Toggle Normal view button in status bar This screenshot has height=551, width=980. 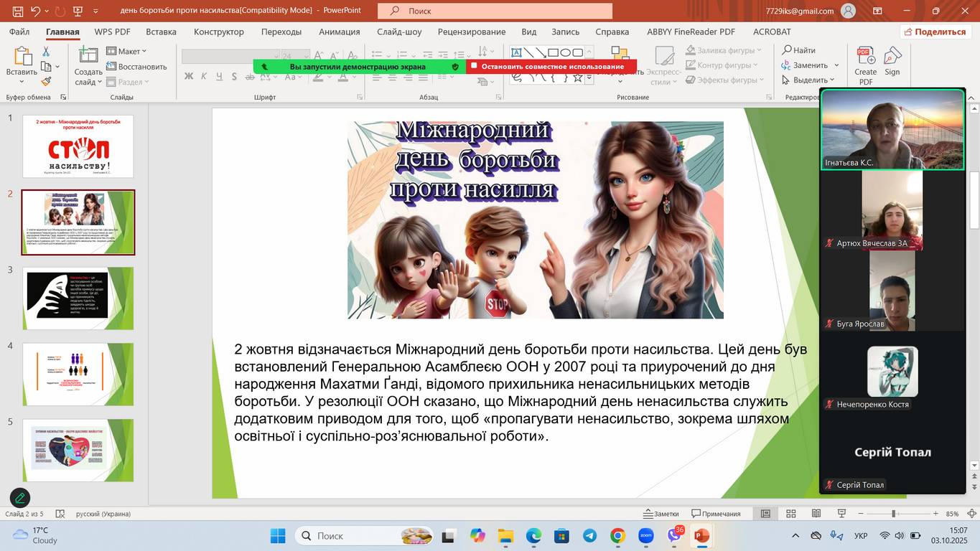pos(765,514)
